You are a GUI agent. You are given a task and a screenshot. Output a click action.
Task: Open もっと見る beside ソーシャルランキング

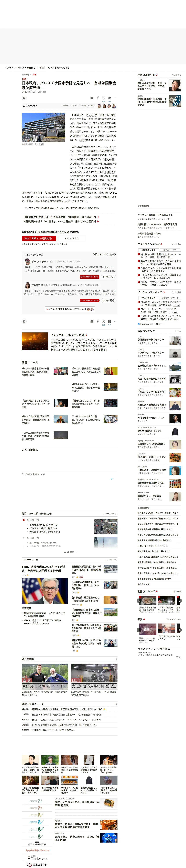[x=176, y=292]
